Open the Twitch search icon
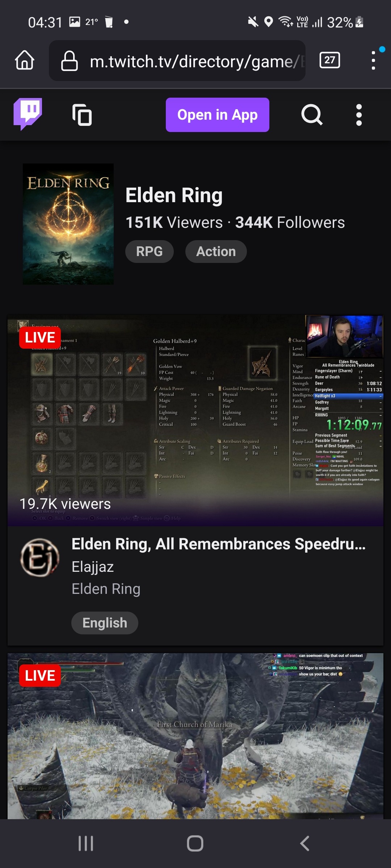This screenshot has width=391, height=868. 312,115
